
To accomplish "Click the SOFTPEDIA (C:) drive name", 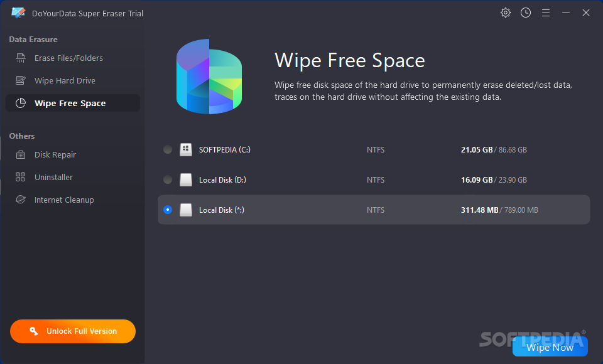I will pyautogui.click(x=225, y=150).
